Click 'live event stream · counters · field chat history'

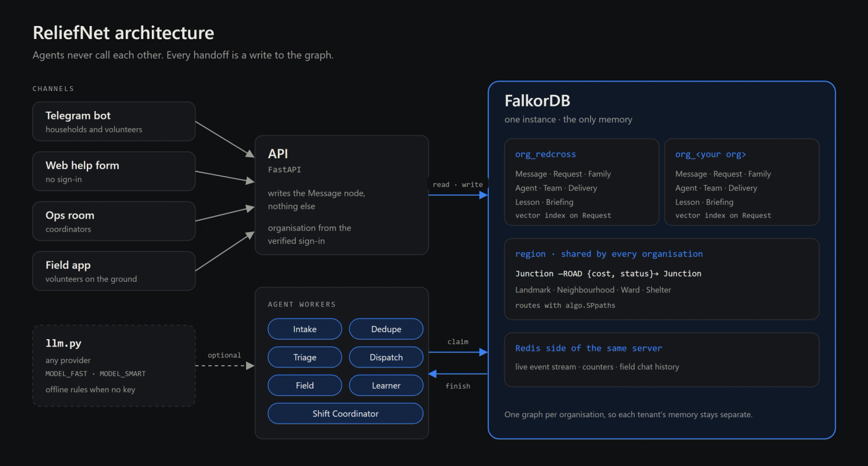click(x=597, y=366)
